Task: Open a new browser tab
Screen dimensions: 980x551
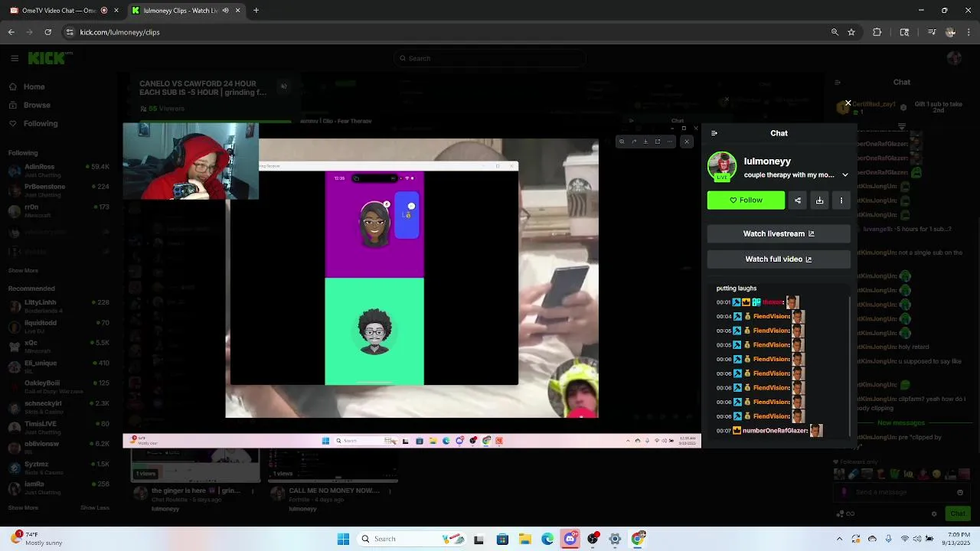Action: 256,11
